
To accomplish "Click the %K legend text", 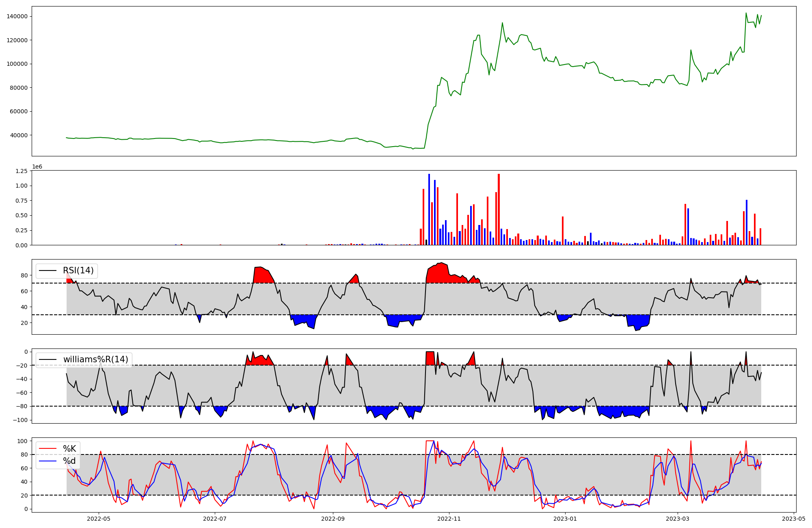I will [x=69, y=449].
